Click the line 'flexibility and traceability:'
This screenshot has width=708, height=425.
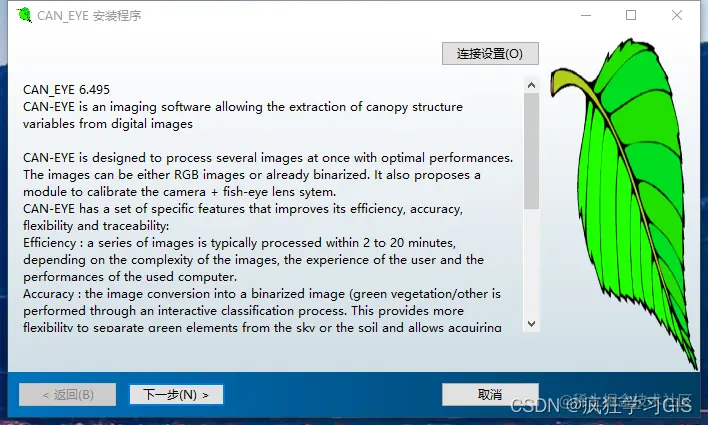96,226
